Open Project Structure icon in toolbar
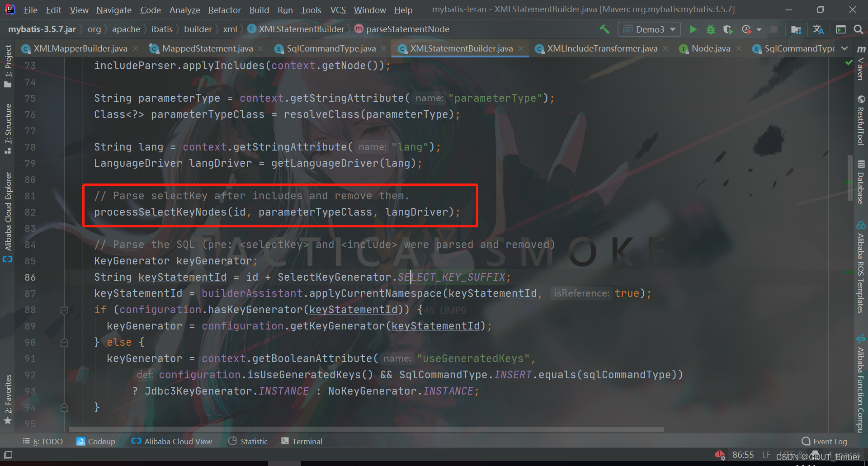 pyautogui.click(x=796, y=29)
